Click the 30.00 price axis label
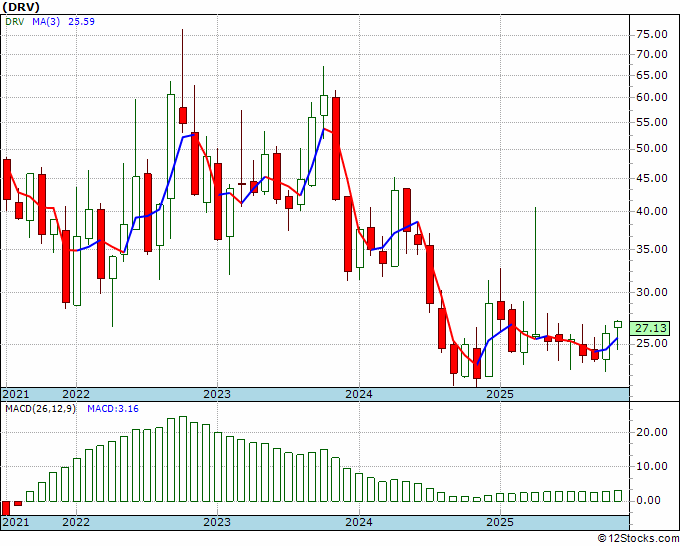 click(652, 292)
